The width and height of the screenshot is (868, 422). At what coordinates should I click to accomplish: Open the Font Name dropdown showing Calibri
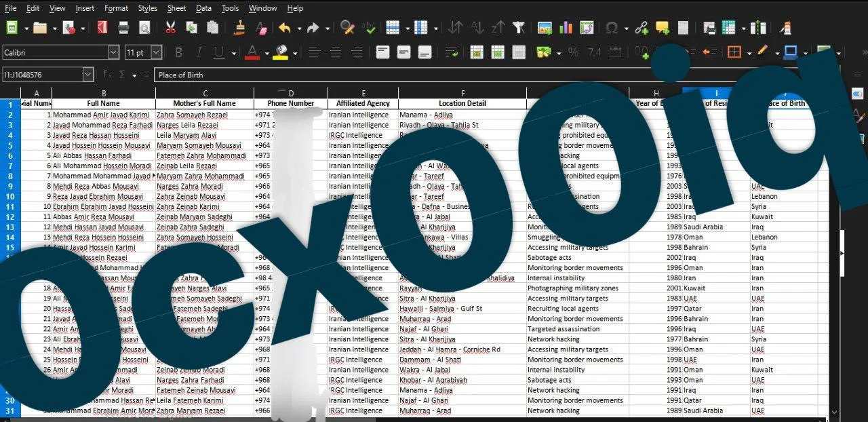(x=113, y=52)
